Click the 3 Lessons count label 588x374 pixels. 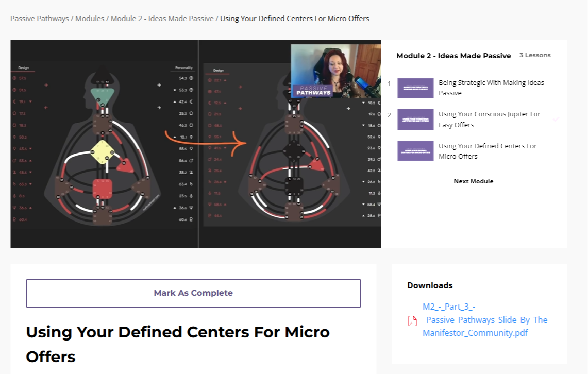(535, 55)
